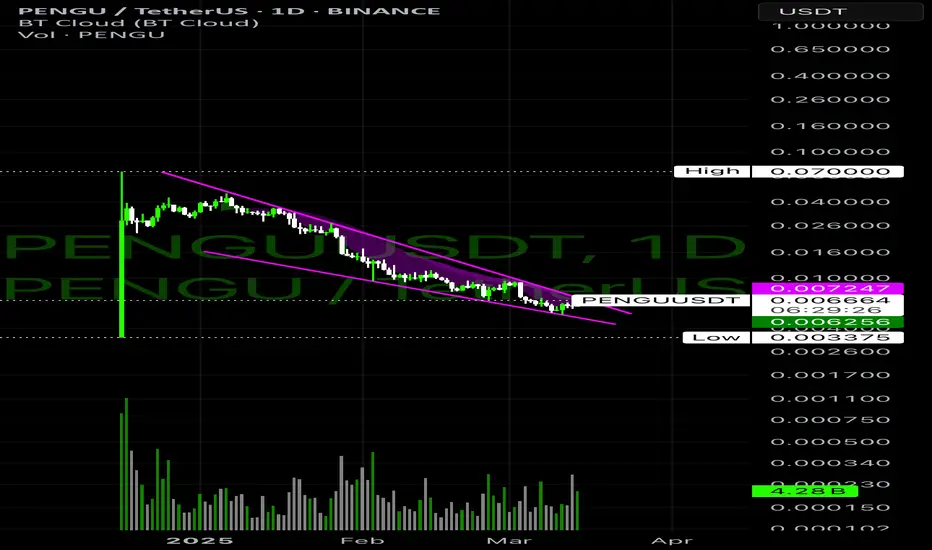Click the High price line label
The height and width of the screenshot is (550, 932).
[x=712, y=171]
